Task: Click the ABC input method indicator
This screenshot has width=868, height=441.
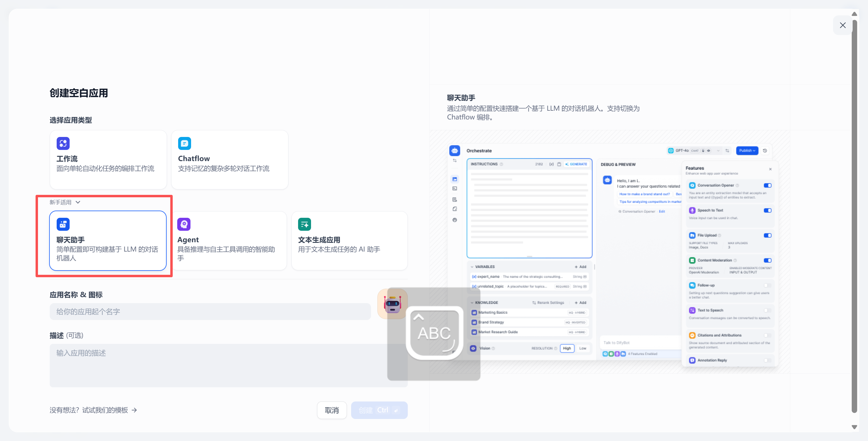Action: pyautogui.click(x=434, y=333)
